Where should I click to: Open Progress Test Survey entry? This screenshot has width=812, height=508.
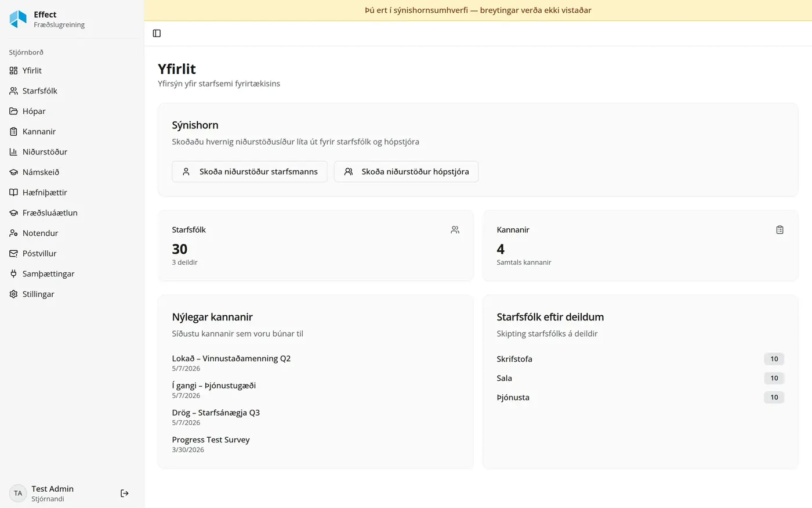(211, 439)
